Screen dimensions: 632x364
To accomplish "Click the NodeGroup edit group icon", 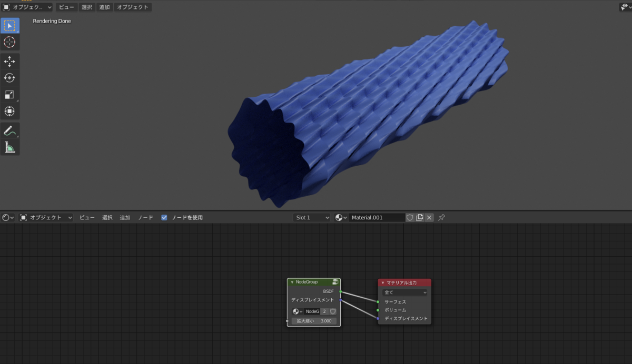I will tap(335, 282).
